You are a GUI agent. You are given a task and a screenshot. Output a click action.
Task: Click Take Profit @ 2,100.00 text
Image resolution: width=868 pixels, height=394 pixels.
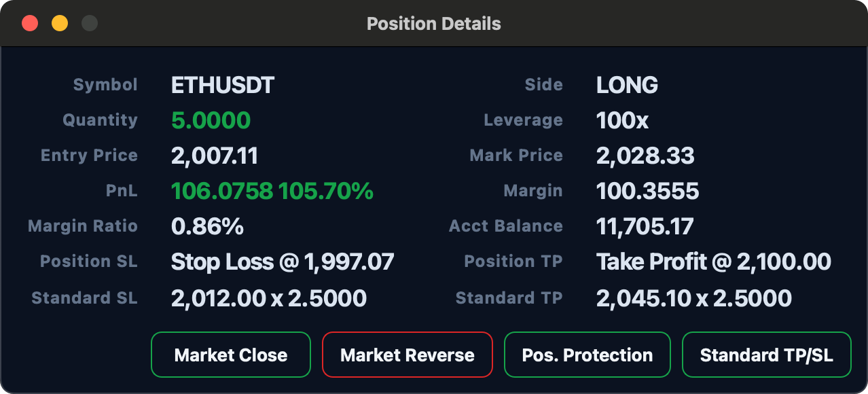tap(714, 262)
